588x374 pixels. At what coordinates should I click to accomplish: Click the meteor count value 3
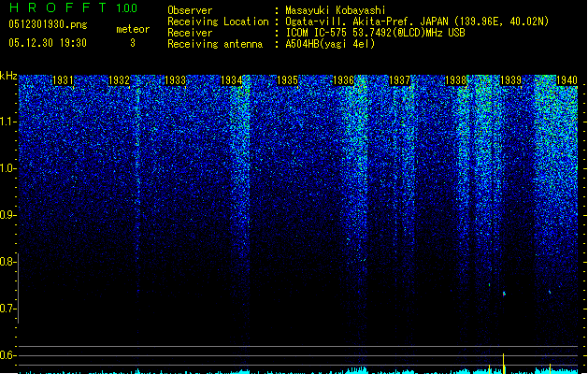click(133, 43)
